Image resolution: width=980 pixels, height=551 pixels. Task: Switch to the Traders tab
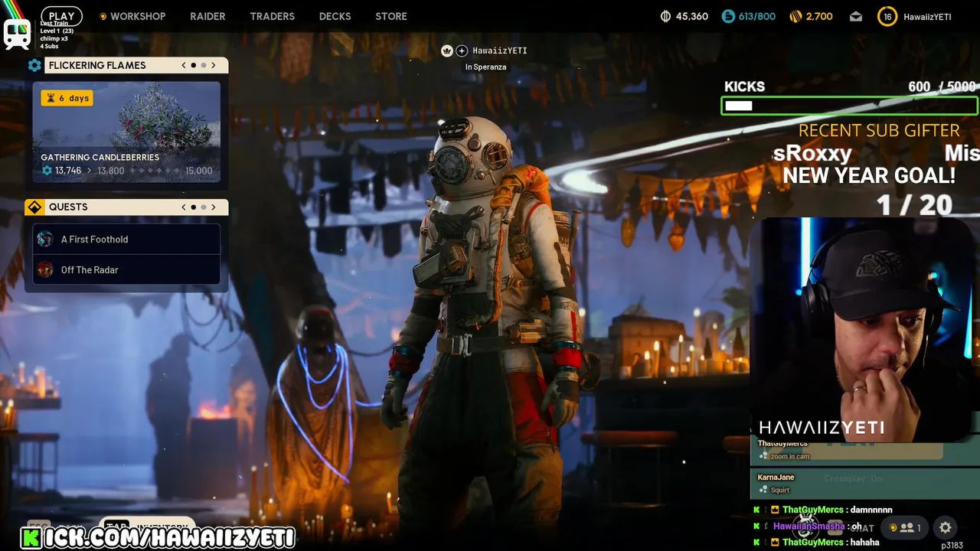[x=272, y=16]
